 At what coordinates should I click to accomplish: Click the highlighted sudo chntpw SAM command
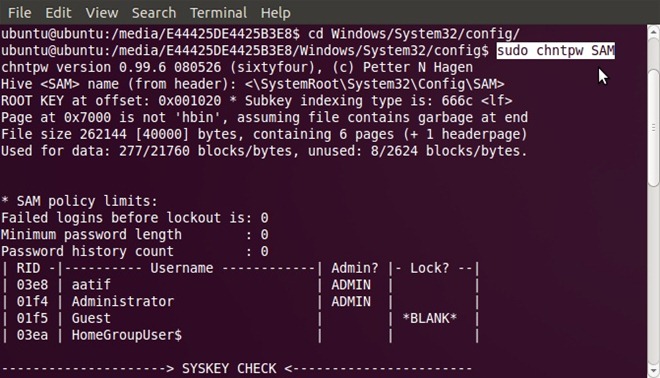(x=556, y=51)
